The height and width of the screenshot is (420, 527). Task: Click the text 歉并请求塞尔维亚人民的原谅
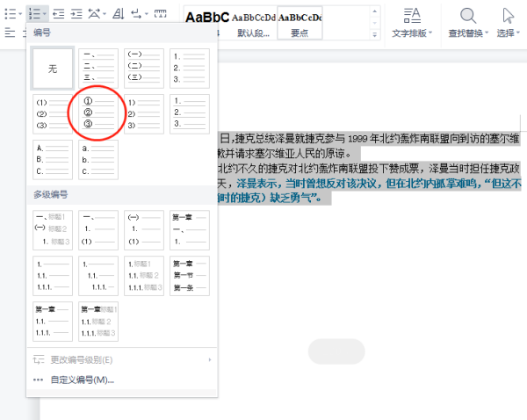pos(284,154)
